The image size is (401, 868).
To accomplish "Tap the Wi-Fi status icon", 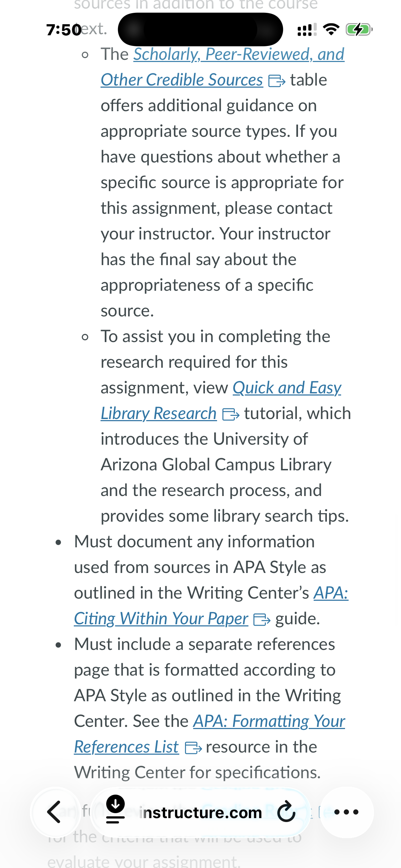I will (331, 29).
